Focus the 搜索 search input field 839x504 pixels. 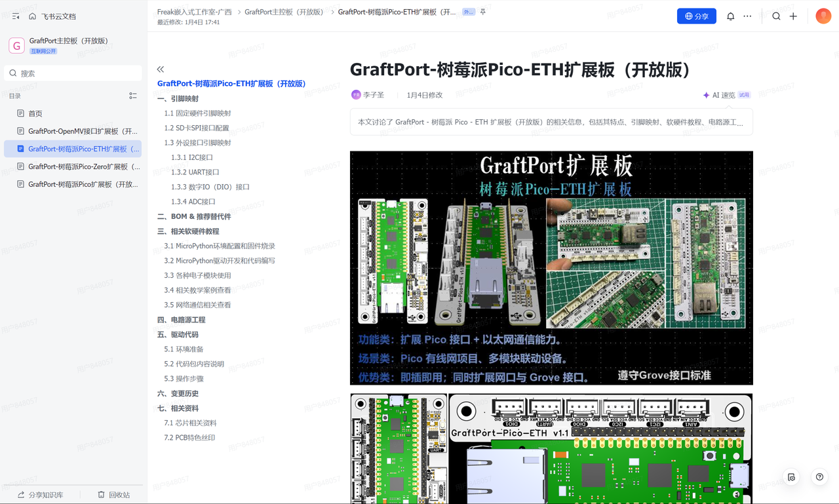pos(73,73)
